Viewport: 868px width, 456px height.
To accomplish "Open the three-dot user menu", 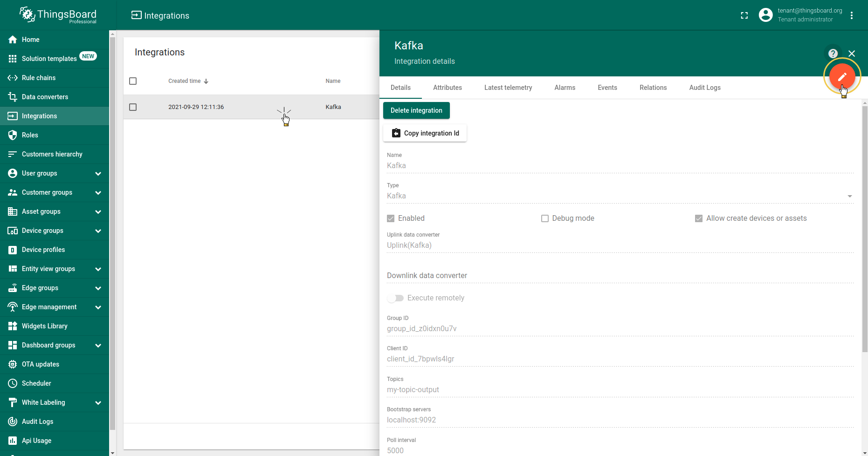I will (851, 15).
